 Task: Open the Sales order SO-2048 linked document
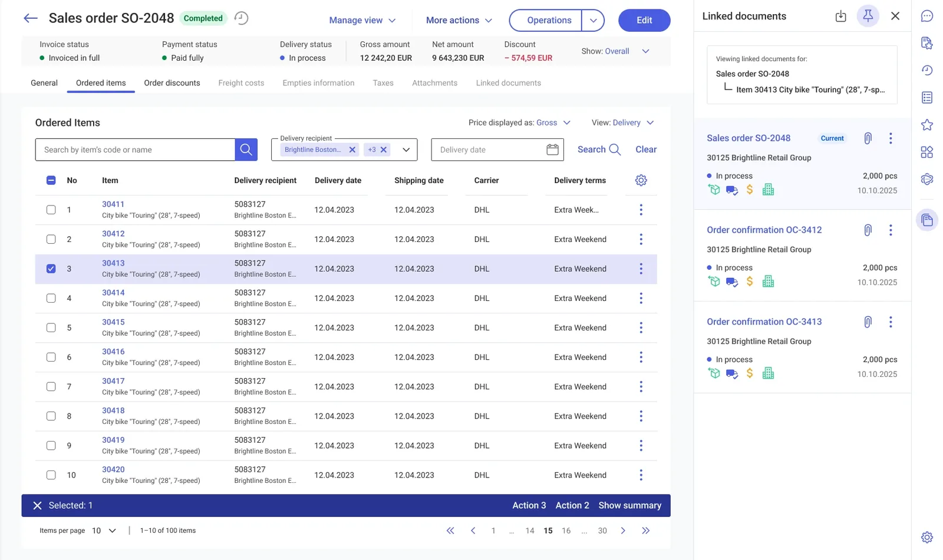tap(749, 138)
